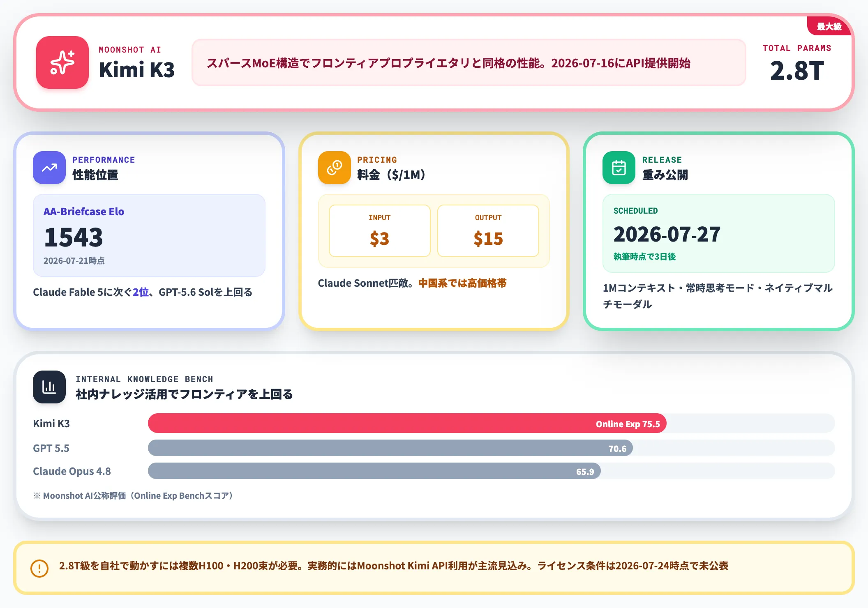Click the PRICING section label
The width and height of the screenshot is (868, 608).
(377, 160)
